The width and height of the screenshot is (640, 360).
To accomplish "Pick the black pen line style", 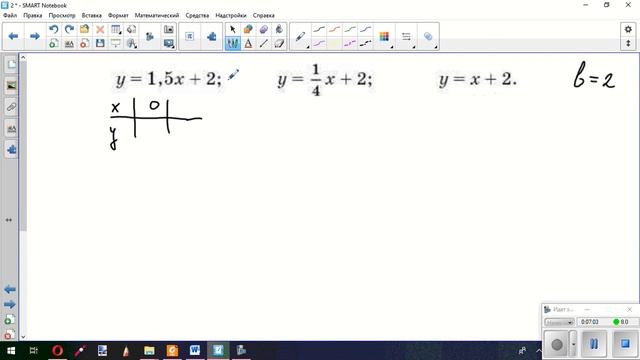I will click(x=319, y=29).
